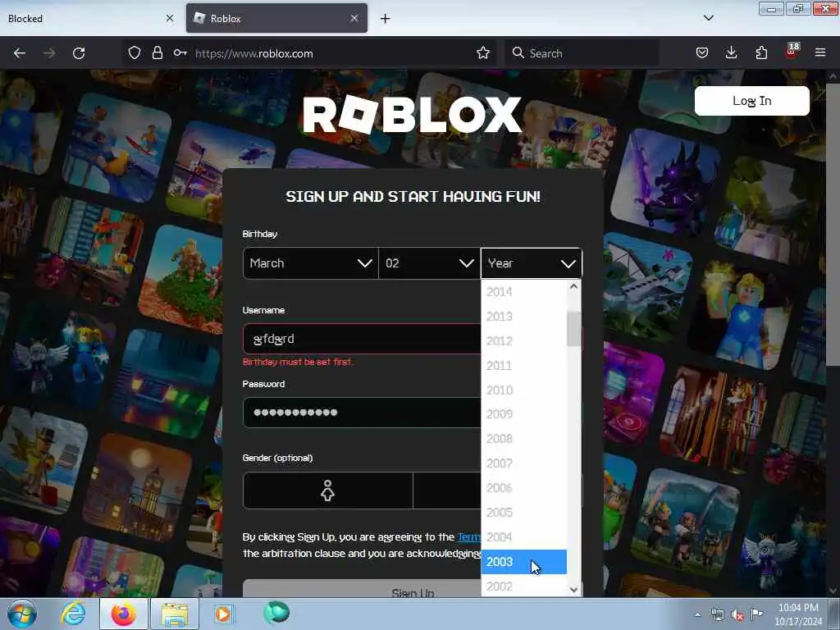The image size is (840, 630).
Task: Select year 2012 from list
Action: 523,341
